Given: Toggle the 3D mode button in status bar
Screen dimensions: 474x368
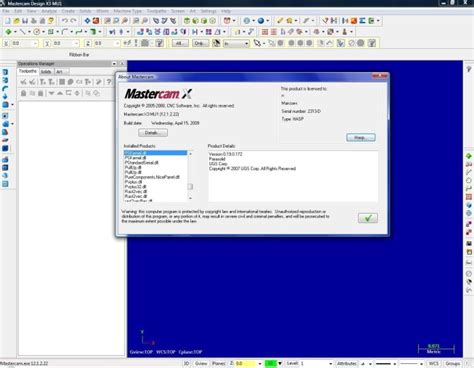Looking at the screenshot, I should tap(187, 363).
